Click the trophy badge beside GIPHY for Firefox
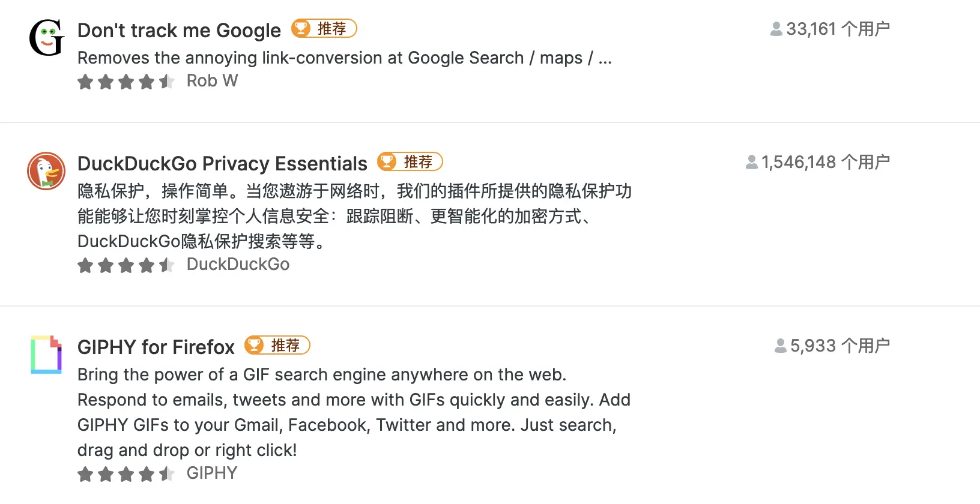 point(277,345)
